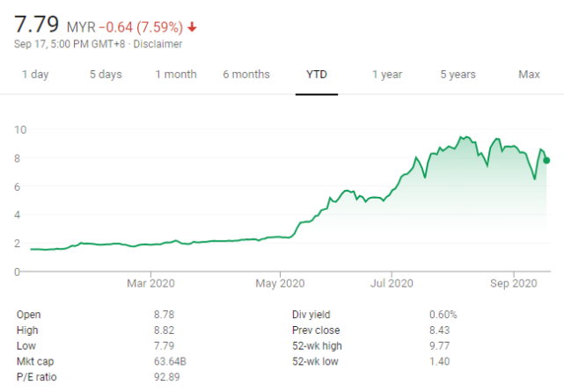Select the YTD tab
This screenshot has width=564, height=392.
tap(317, 75)
